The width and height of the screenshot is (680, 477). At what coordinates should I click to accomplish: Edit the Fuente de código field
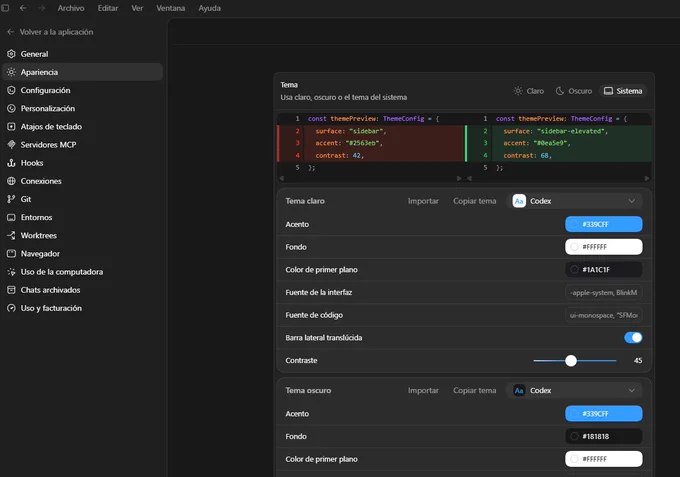[604, 315]
